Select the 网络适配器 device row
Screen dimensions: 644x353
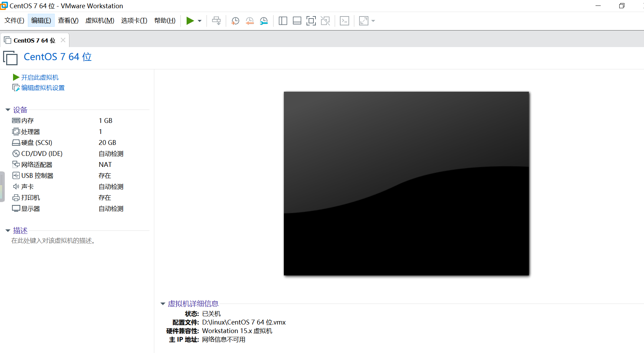click(x=80, y=164)
